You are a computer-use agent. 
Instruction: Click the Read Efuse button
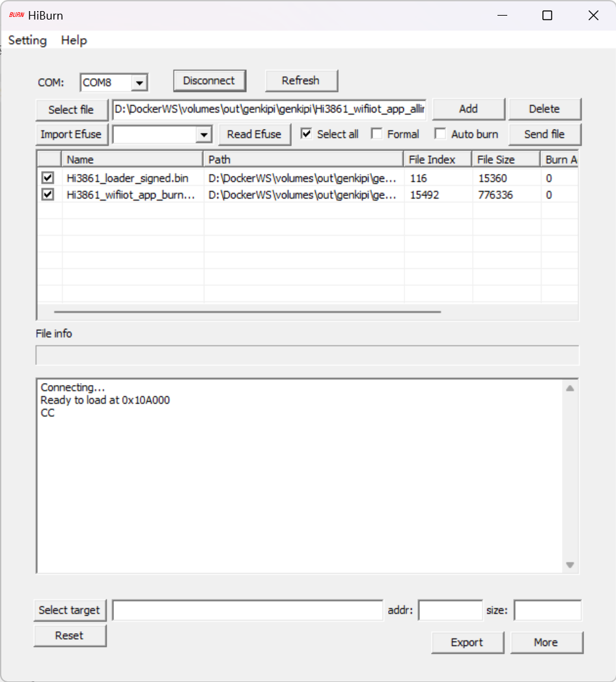pyautogui.click(x=255, y=134)
